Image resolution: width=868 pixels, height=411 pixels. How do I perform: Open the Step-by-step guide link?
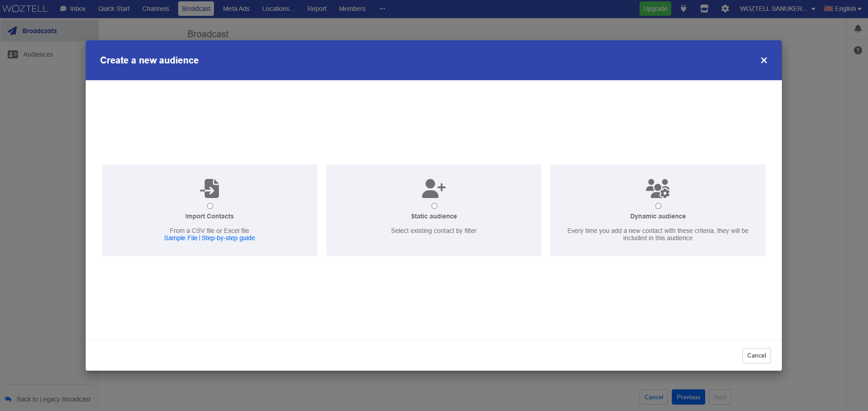228,238
